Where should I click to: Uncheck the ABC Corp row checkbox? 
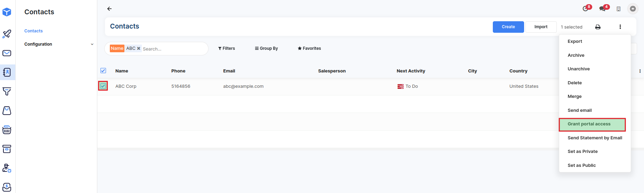point(103,86)
